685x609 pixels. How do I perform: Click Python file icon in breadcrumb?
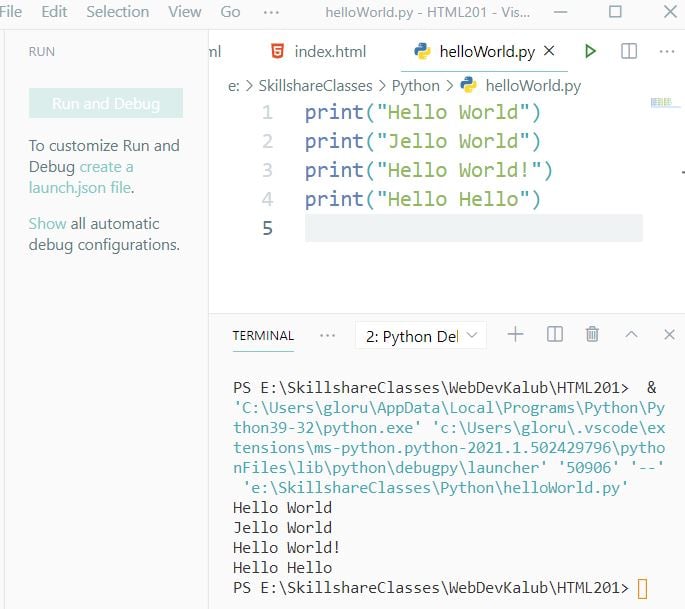[469, 85]
